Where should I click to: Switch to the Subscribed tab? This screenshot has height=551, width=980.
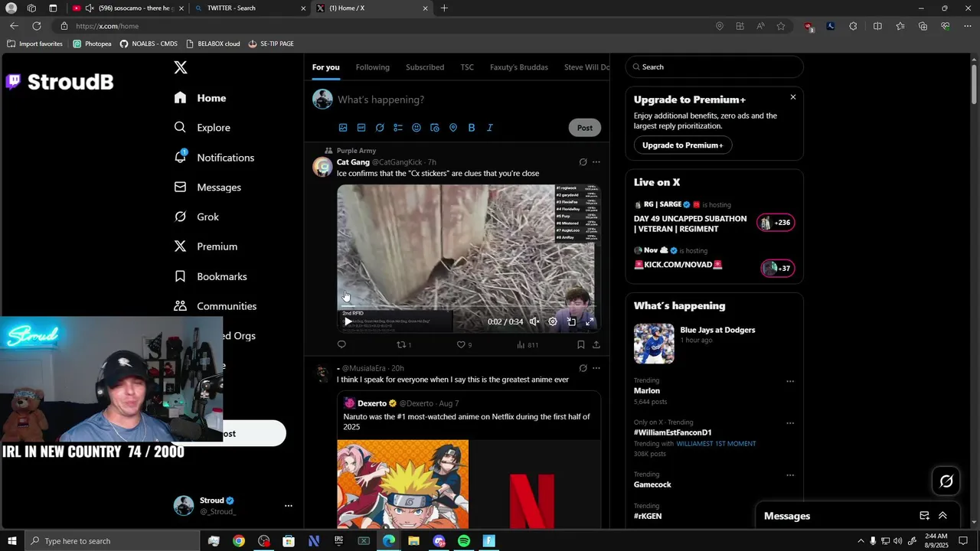point(425,67)
